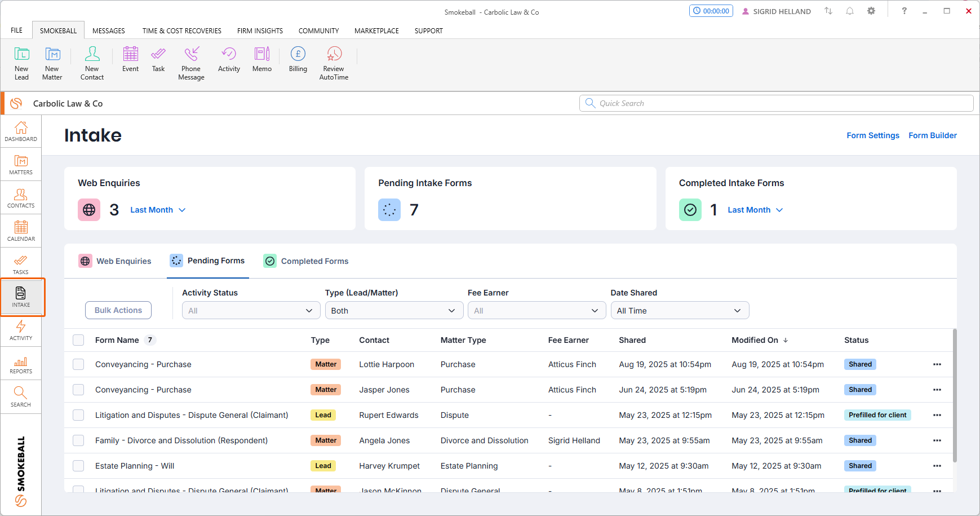The image size is (980, 516).
Task: Click the table's vertical scrollbar
Action: 955,395
